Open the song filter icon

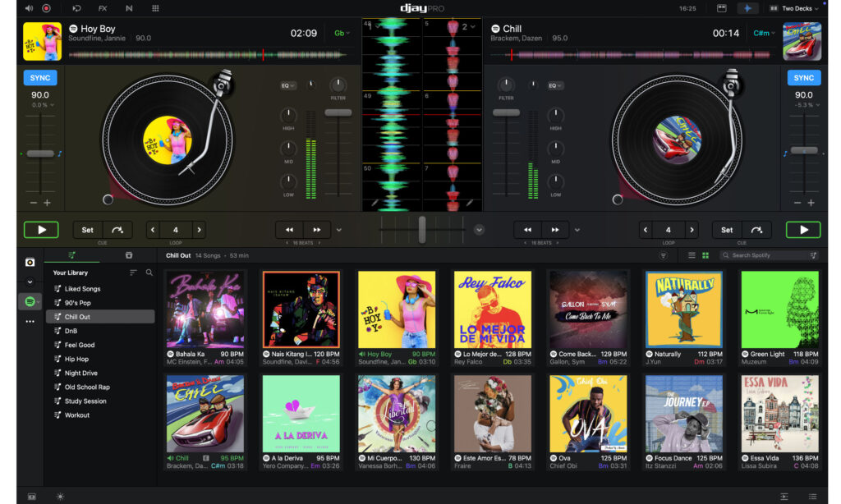point(664,256)
